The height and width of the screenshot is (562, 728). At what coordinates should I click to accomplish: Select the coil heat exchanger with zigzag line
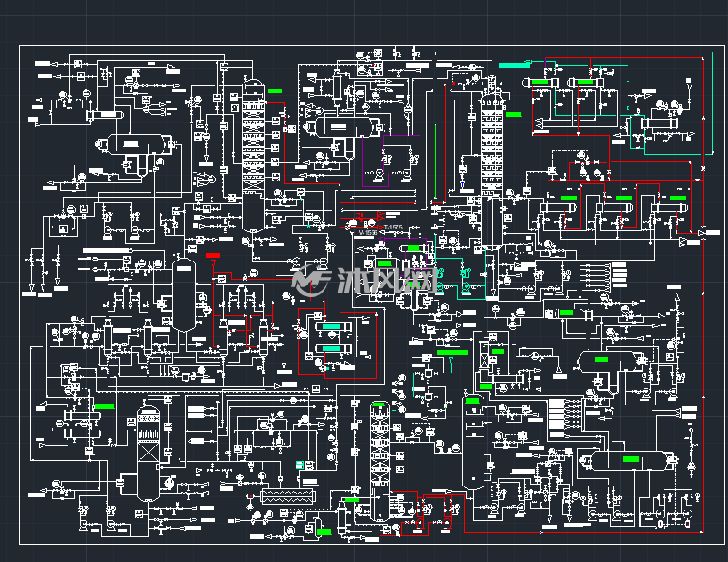tap(288, 496)
